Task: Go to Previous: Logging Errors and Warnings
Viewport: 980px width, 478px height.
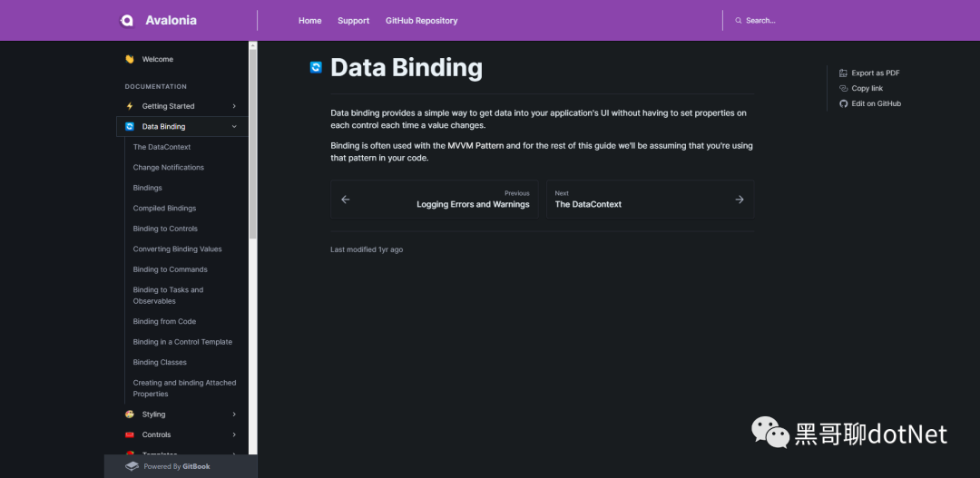Action: point(435,200)
